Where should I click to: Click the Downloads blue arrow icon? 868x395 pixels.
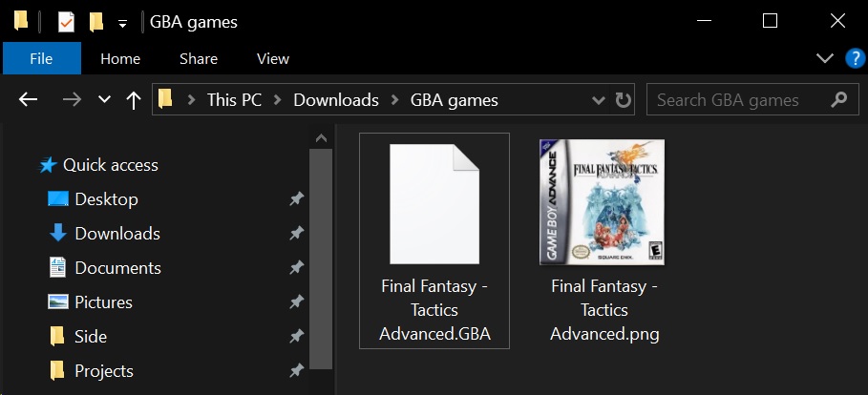(58, 233)
